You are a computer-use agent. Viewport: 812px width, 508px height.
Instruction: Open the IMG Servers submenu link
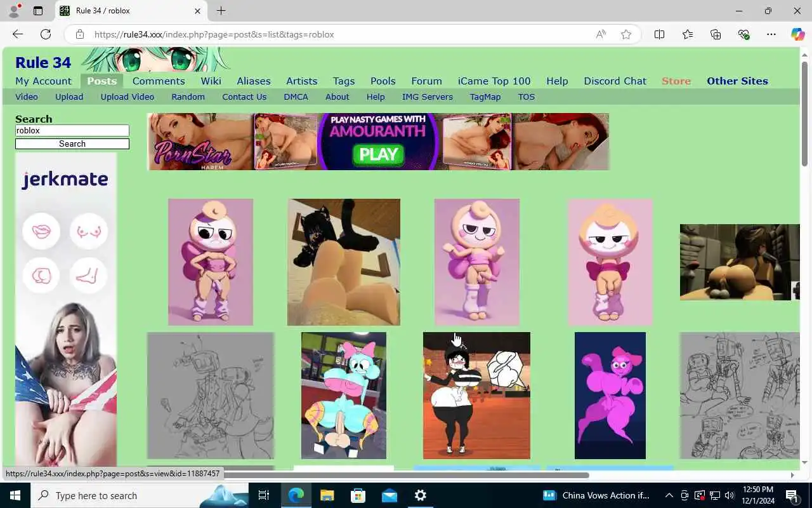pyautogui.click(x=428, y=97)
